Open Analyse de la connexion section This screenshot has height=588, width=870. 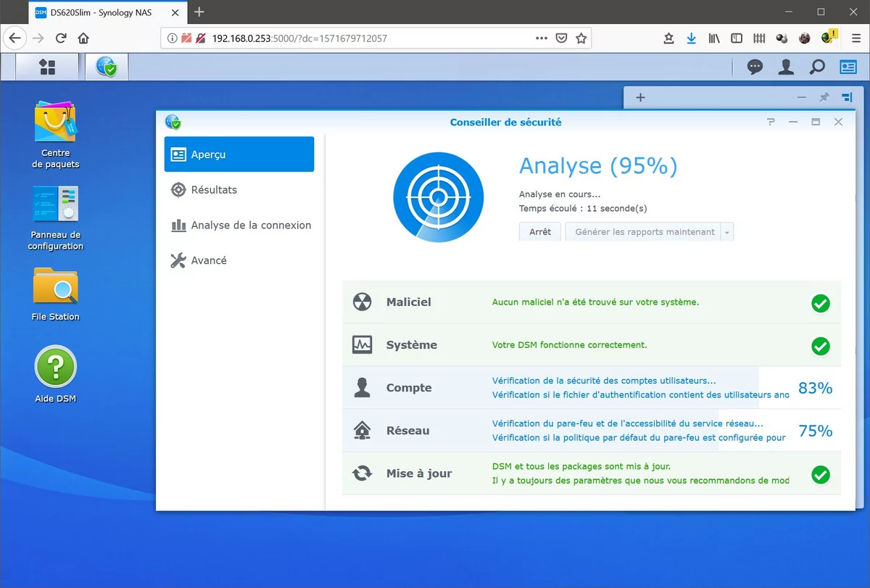239,225
